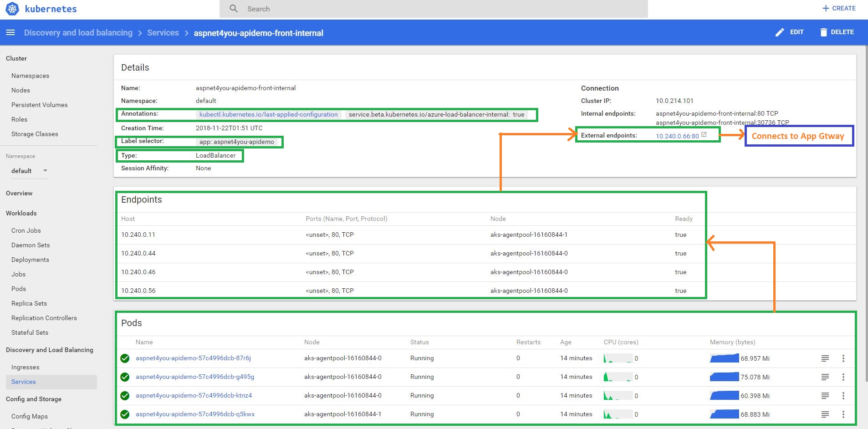The image size is (868, 429).
Task: Open pod aspnet4you-apidemo-57c4996dcb-87r6j
Action: 193,358
